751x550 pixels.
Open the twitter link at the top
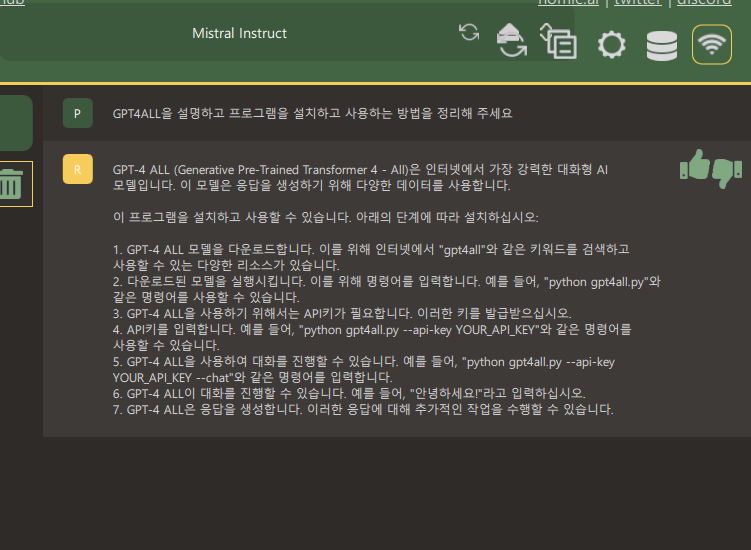pyautogui.click(x=638, y=2)
